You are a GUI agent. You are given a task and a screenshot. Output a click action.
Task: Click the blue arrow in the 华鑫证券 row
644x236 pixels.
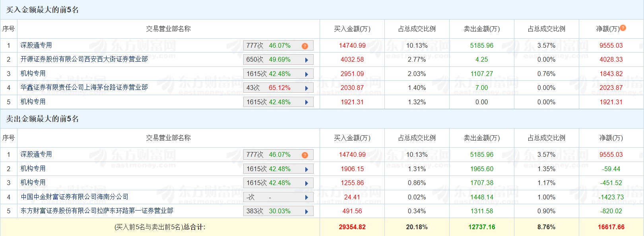[x=306, y=88]
